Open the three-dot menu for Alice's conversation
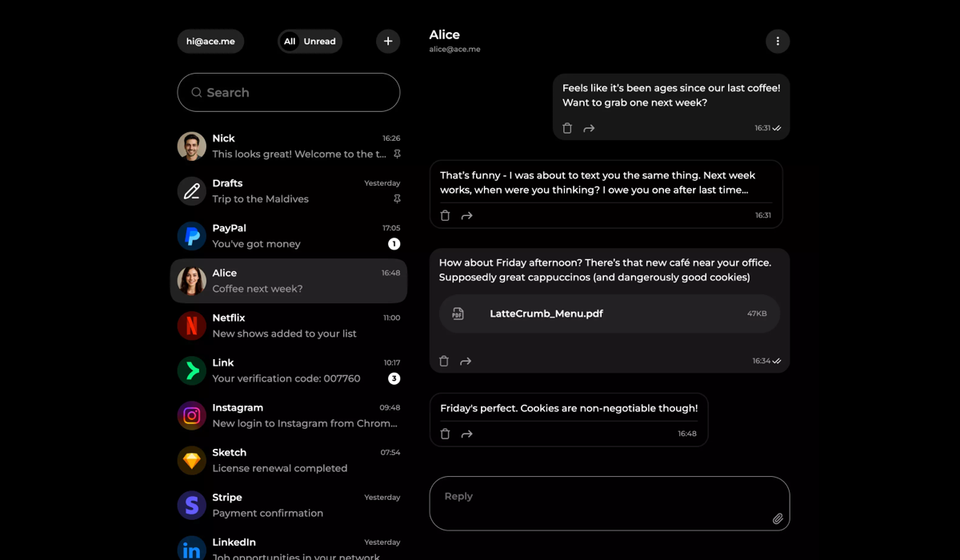Viewport: 960px width, 560px height. pyautogui.click(x=778, y=42)
